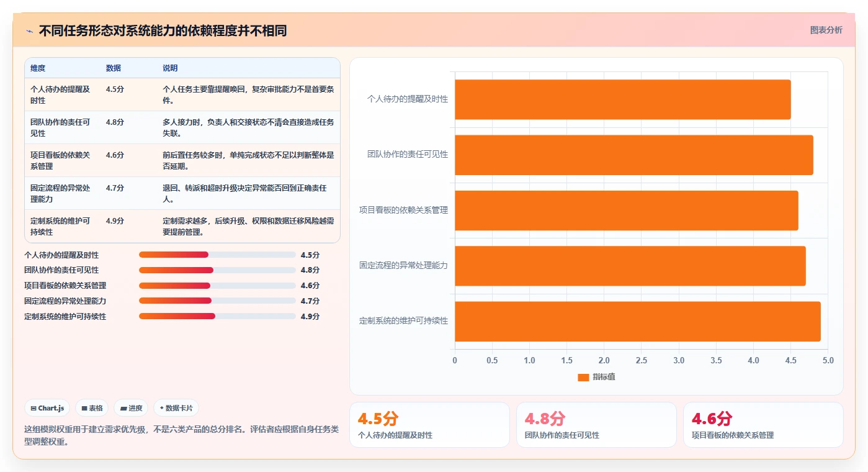This screenshot has height=472, width=868.
Task: Select the 表格 tag chip
Action: [92, 408]
